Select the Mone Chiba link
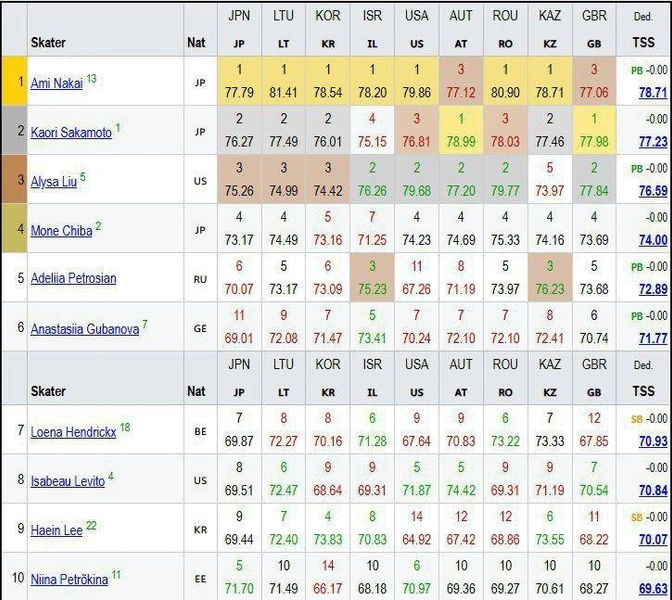This screenshot has width=672, height=600. click(x=60, y=230)
